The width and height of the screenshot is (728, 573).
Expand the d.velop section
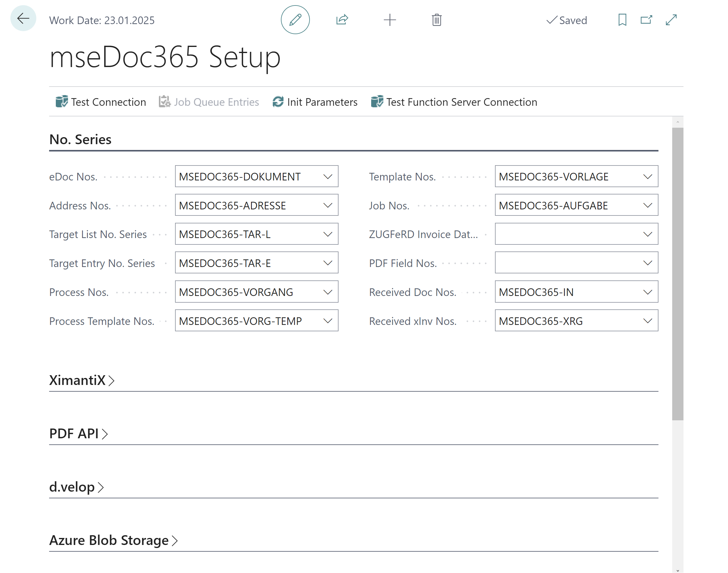[77, 487]
